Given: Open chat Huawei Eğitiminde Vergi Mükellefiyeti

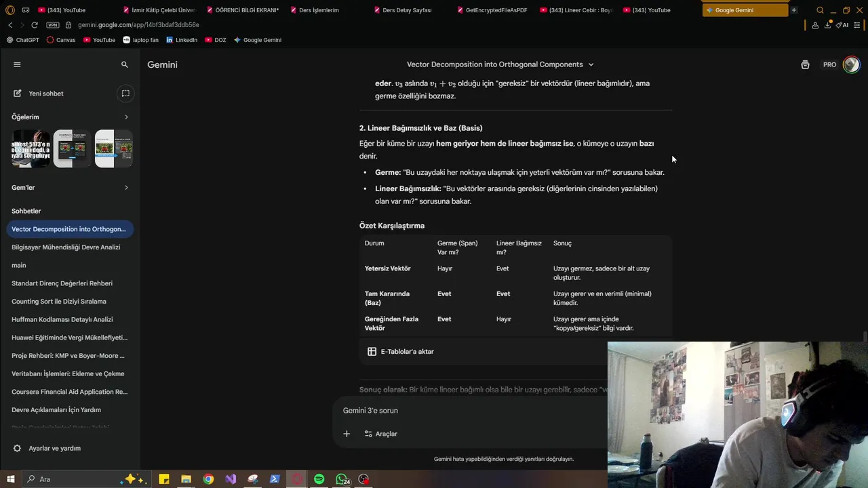Looking at the screenshot, I should point(70,338).
